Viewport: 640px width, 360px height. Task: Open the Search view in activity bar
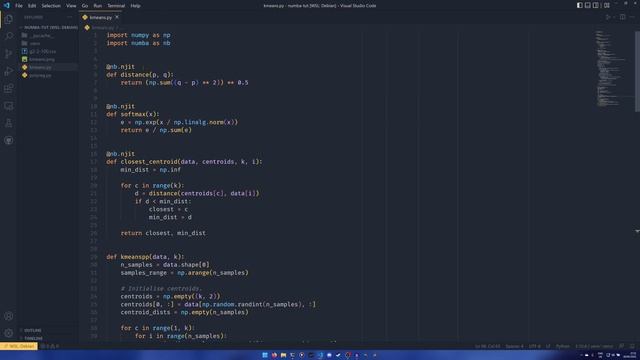pos(9,36)
